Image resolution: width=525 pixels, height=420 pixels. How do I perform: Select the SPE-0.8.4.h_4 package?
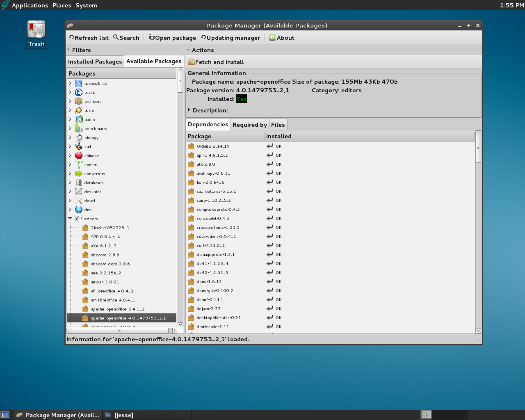105,237
